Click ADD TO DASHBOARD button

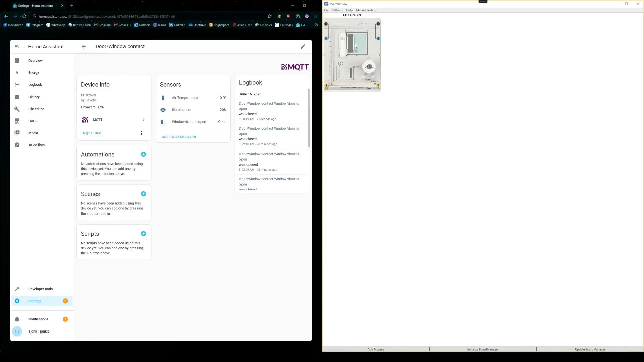click(x=179, y=137)
